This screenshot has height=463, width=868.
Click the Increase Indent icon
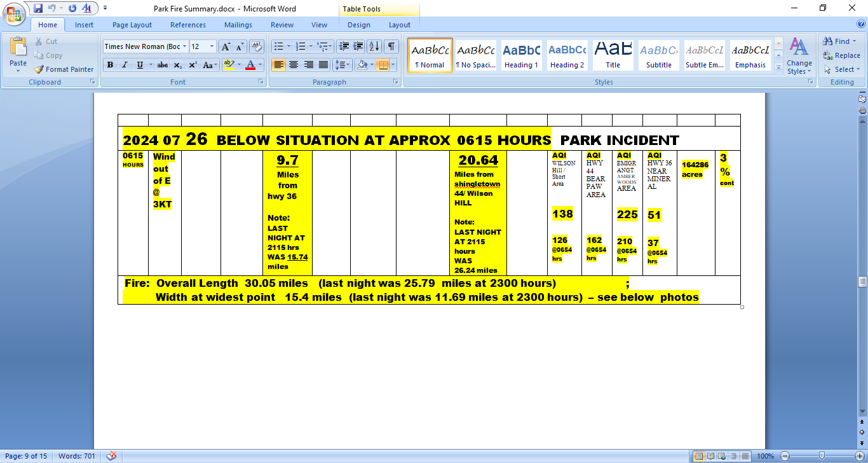[358, 46]
